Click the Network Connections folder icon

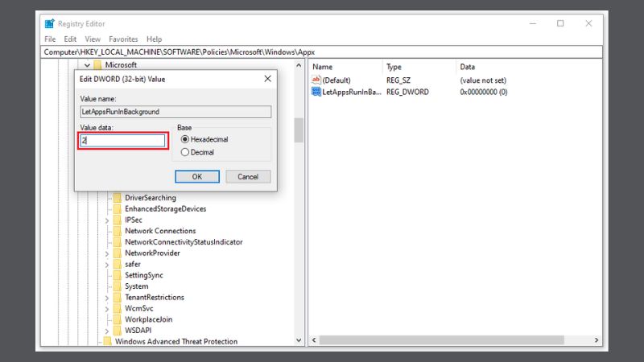click(x=118, y=231)
